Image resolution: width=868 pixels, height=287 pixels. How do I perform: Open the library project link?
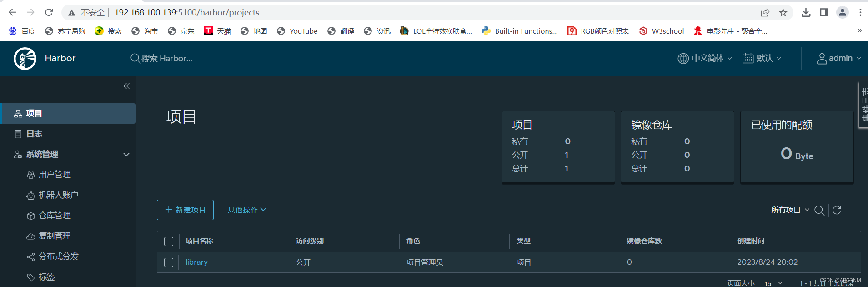(196, 262)
